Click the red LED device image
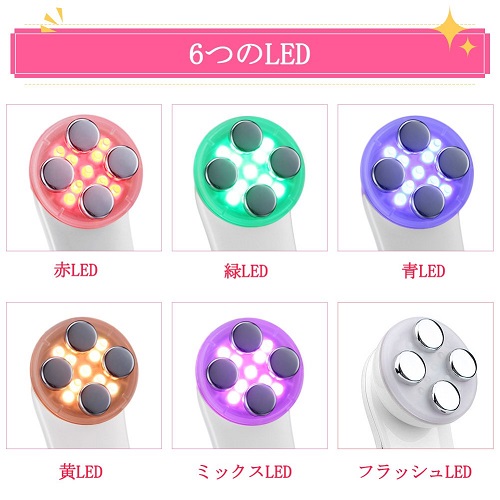Screen dimensions: 500x500 [84, 178]
